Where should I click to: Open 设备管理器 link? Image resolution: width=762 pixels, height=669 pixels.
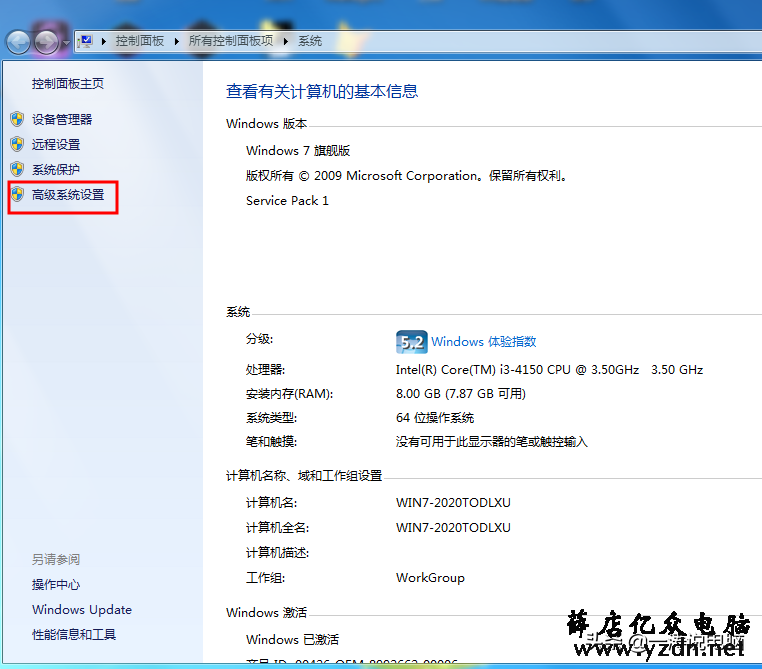click(62, 120)
